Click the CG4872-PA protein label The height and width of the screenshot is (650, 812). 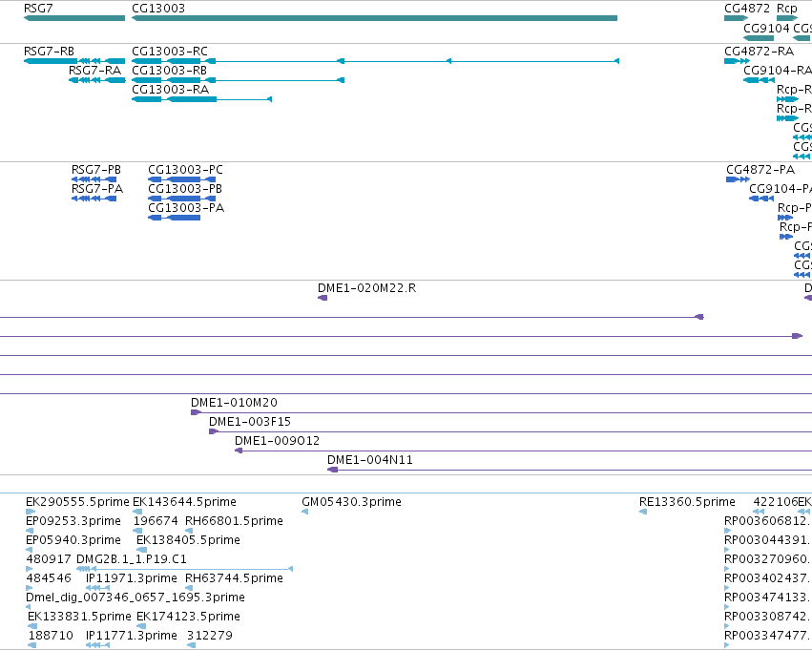760,170
